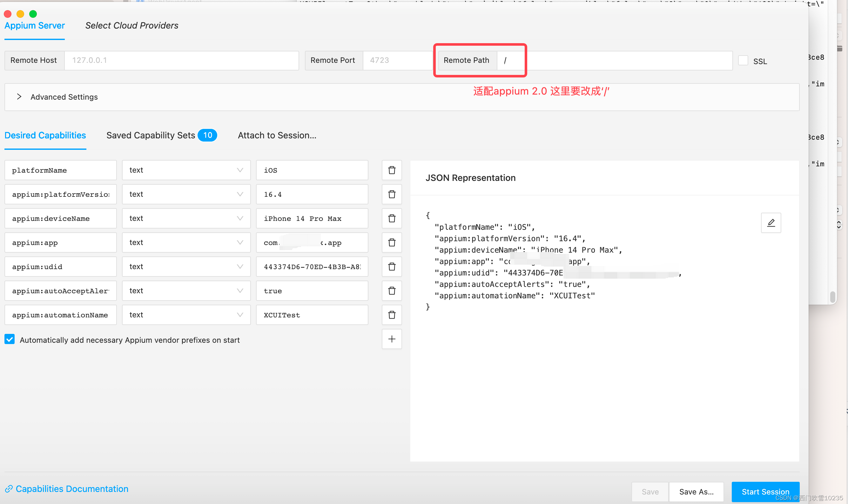Click the JSON Representation heading
The image size is (848, 504).
[x=470, y=178]
